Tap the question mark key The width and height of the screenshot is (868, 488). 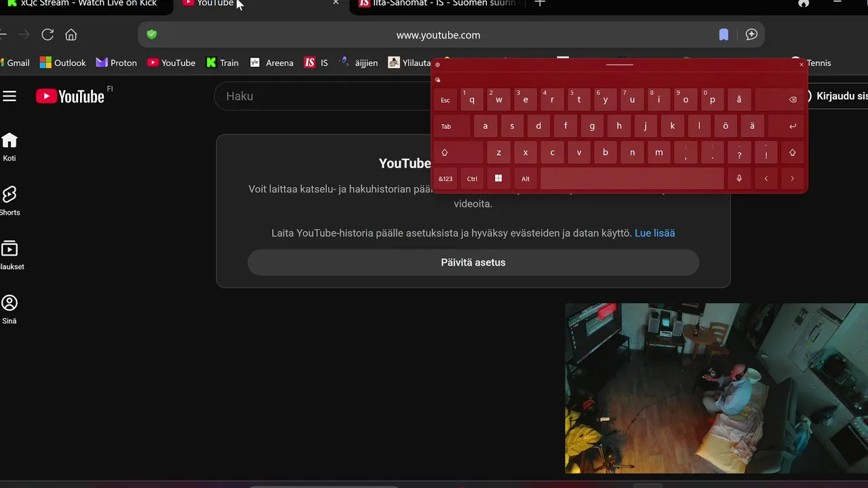point(739,152)
